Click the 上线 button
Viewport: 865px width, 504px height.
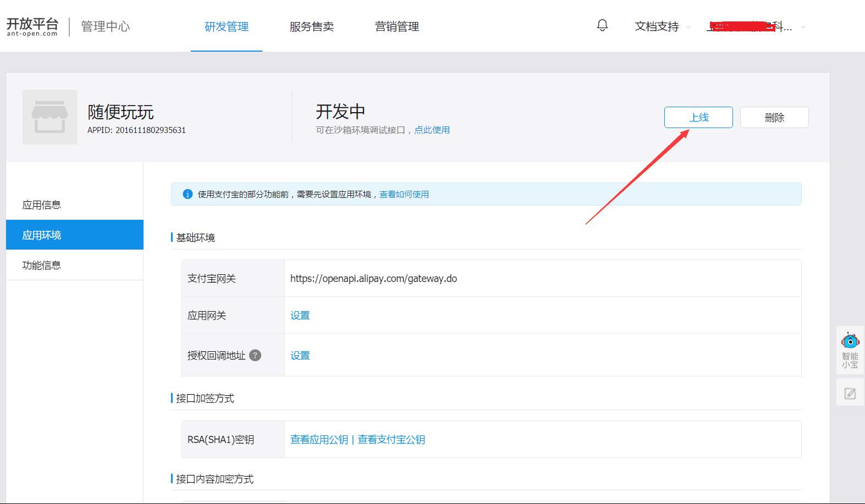click(x=698, y=117)
